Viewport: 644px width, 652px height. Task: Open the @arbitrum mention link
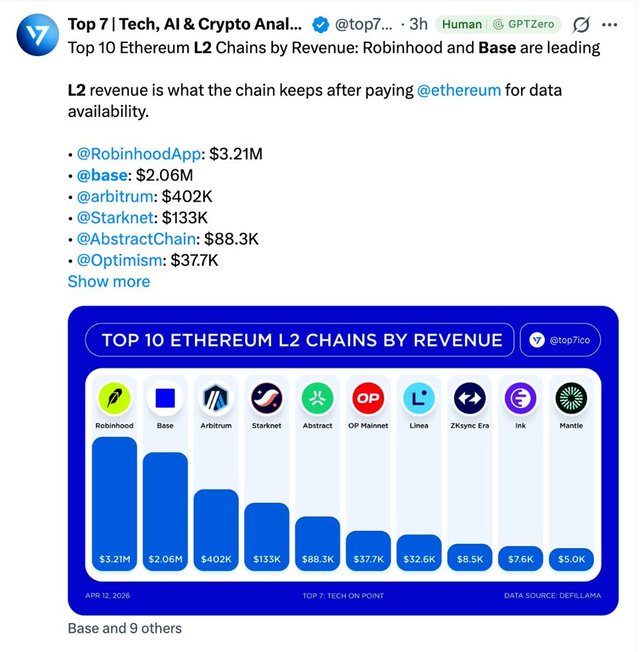tap(115, 196)
